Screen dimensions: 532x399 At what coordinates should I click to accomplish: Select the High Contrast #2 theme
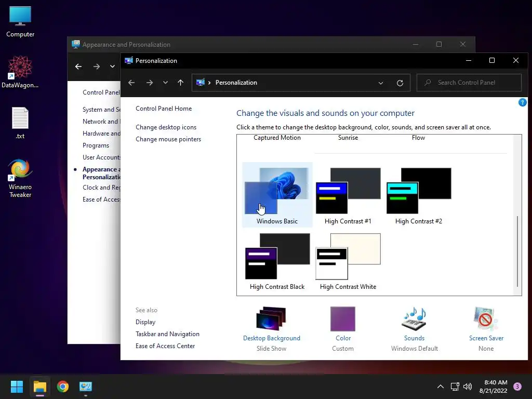[419, 195]
